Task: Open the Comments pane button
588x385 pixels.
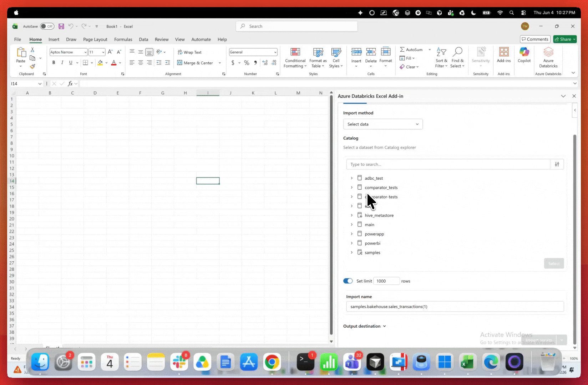Action: pyautogui.click(x=534, y=39)
